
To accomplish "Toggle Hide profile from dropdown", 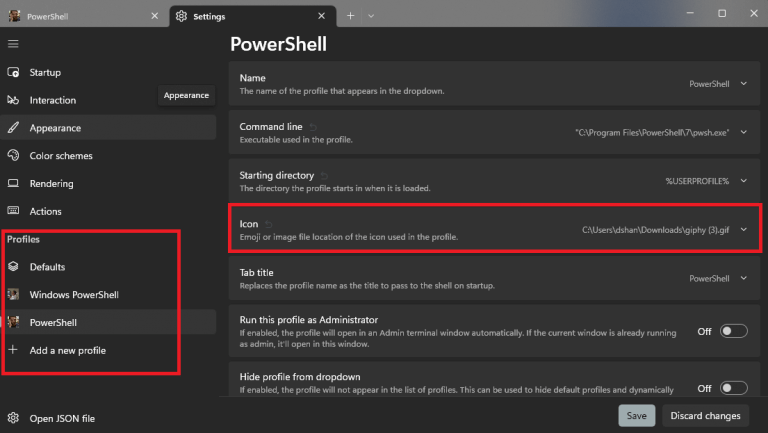I will [x=733, y=388].
